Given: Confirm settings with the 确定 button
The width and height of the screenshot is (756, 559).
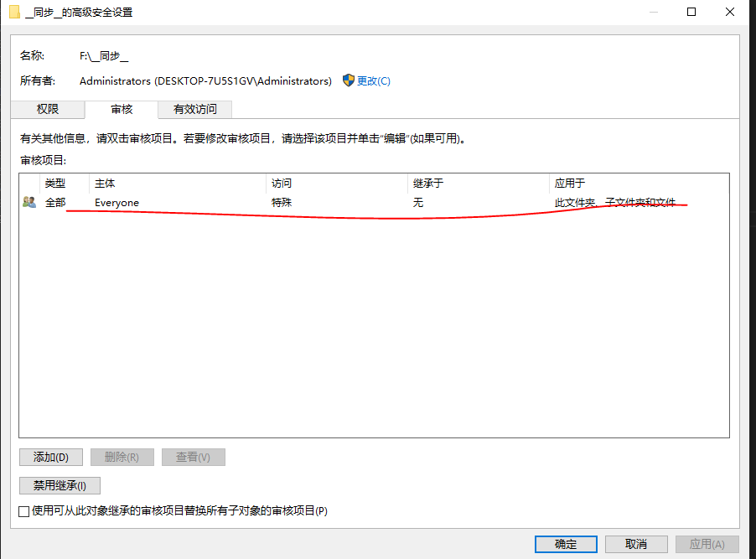Looking at the screenshot, I should pos(565,544).
